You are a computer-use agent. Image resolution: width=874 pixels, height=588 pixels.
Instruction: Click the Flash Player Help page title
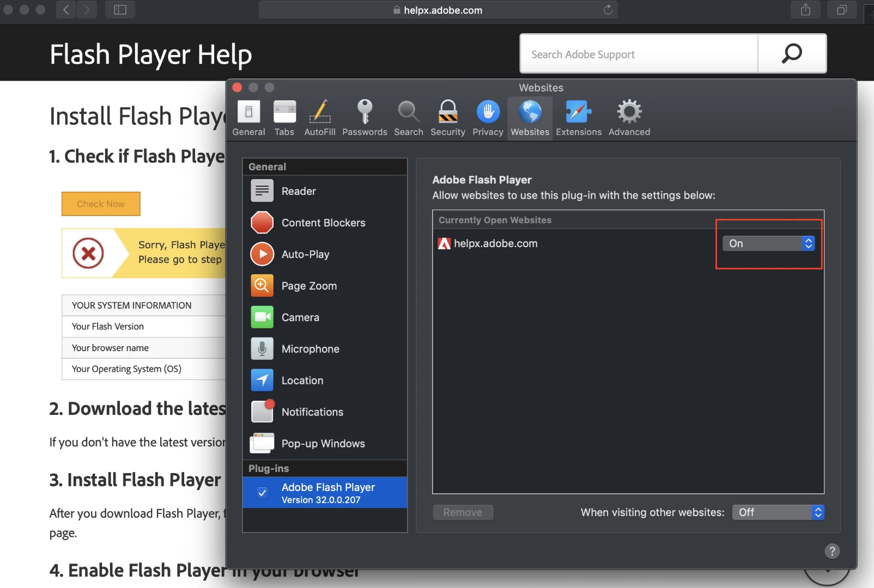[x=150, y=54]
